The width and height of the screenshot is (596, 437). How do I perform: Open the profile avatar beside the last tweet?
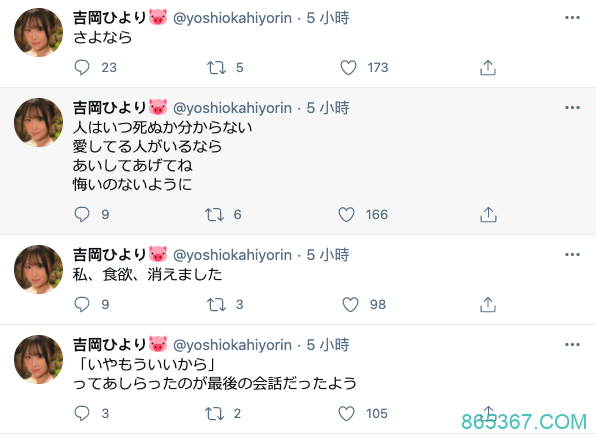[x=38, y=359]
